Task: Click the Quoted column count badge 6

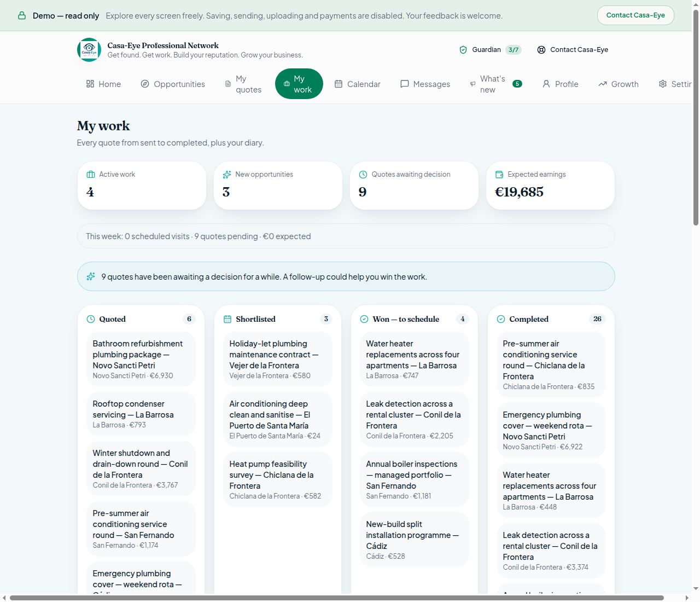Action: [x=189, y=319]
